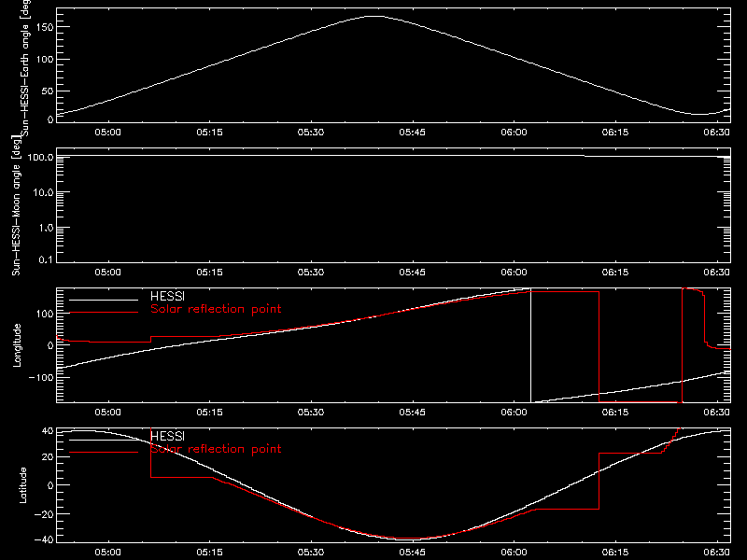Click 06:00 time label under Moon angle plot

point(514,272)
